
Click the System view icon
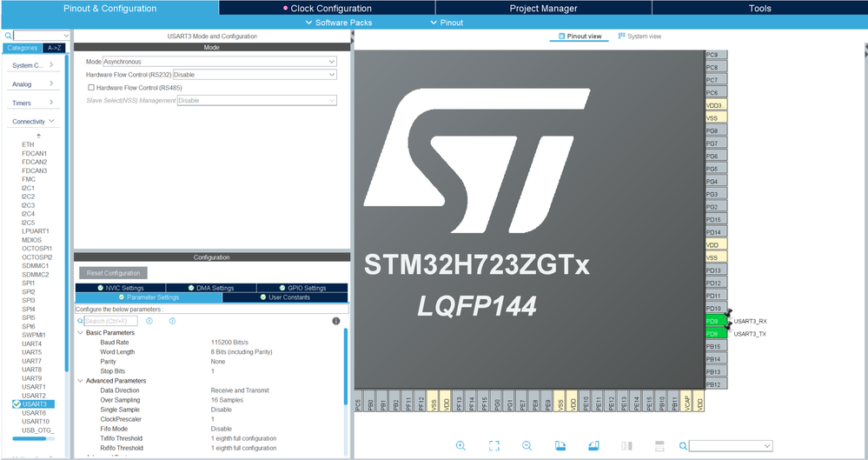(621, 36)
